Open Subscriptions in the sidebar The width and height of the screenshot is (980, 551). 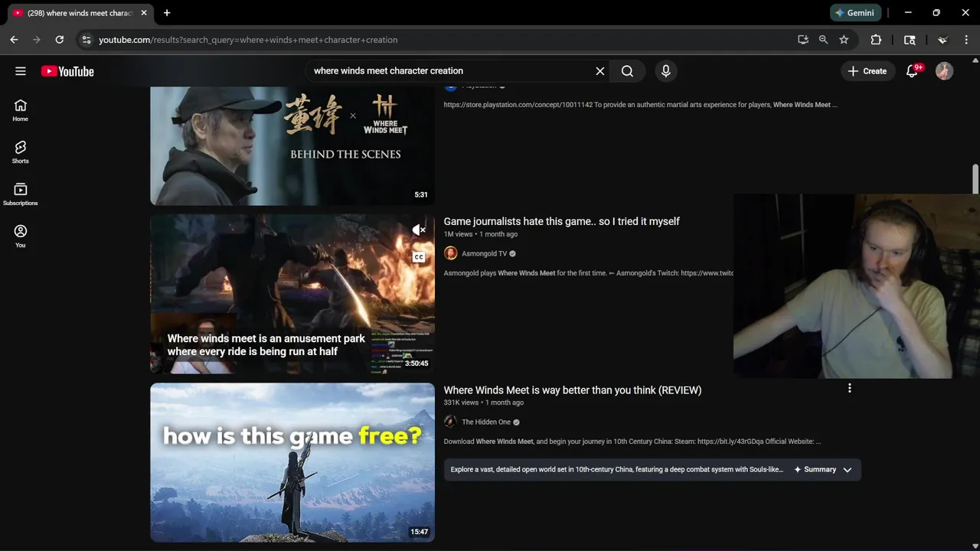[21, 194]
